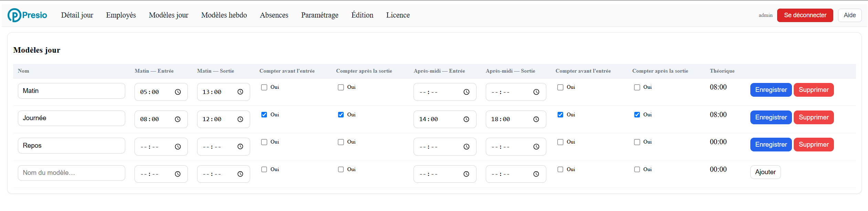Delete the Matin model with Supprimer
Image resolution: width=868 pixels, height=211 pixels.
click(814, 90)
